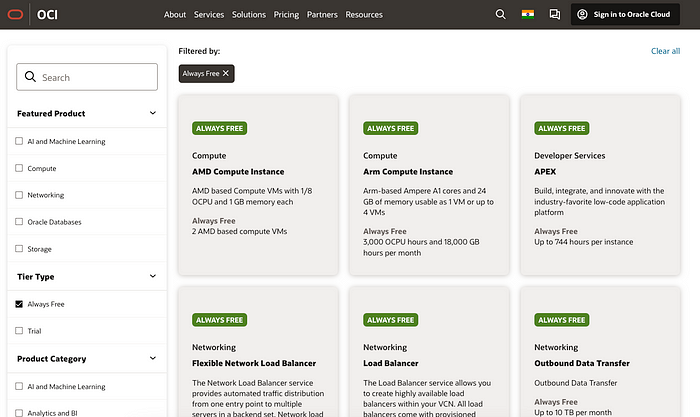Click the OCI label in header
Screen dimensions: 700x417
click(x=48, y=15)
